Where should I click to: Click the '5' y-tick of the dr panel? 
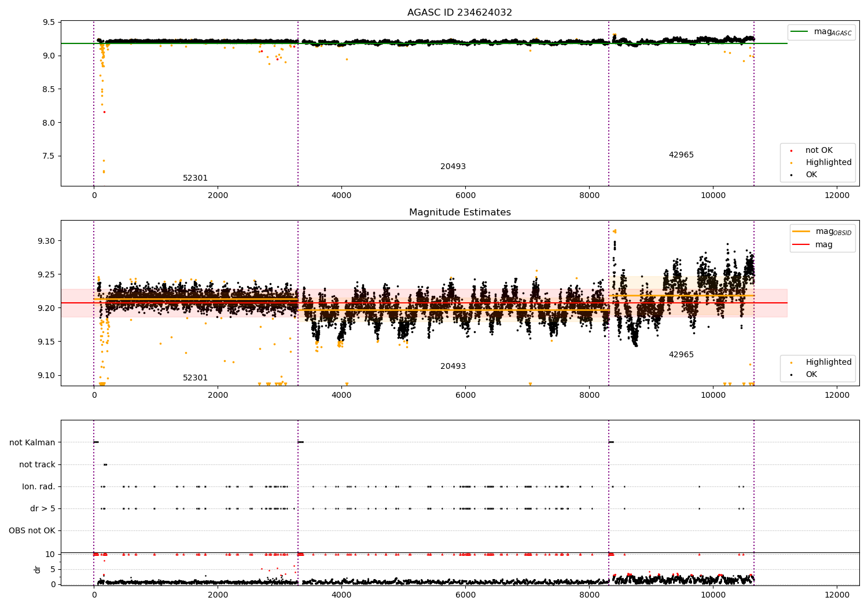53,570
